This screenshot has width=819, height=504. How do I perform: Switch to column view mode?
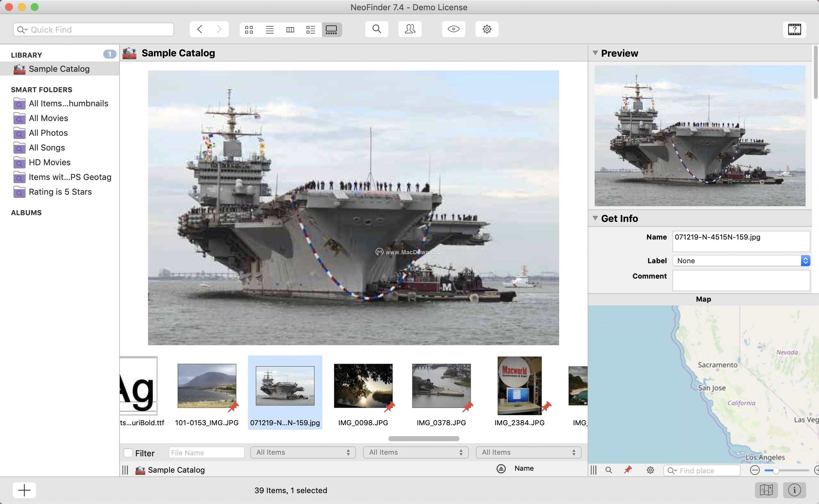[290, 30]
